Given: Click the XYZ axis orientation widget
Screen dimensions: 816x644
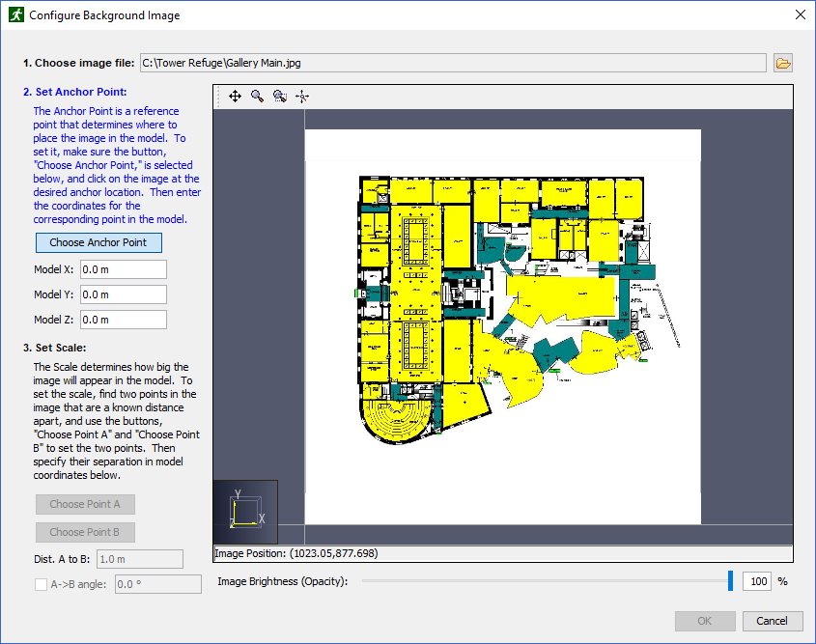Looking at the screenshot, I should 245,512.
